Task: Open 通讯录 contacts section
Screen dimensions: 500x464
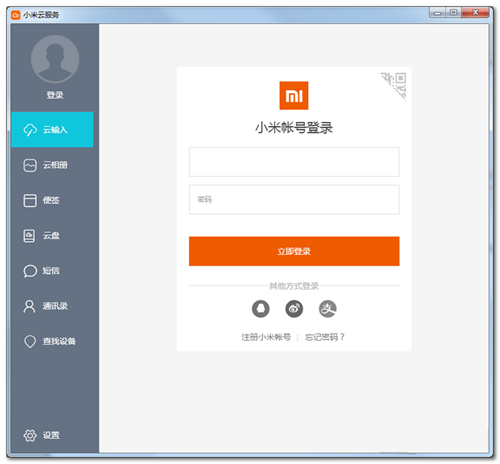Action: pyautogui.click(x=52, y=306)
